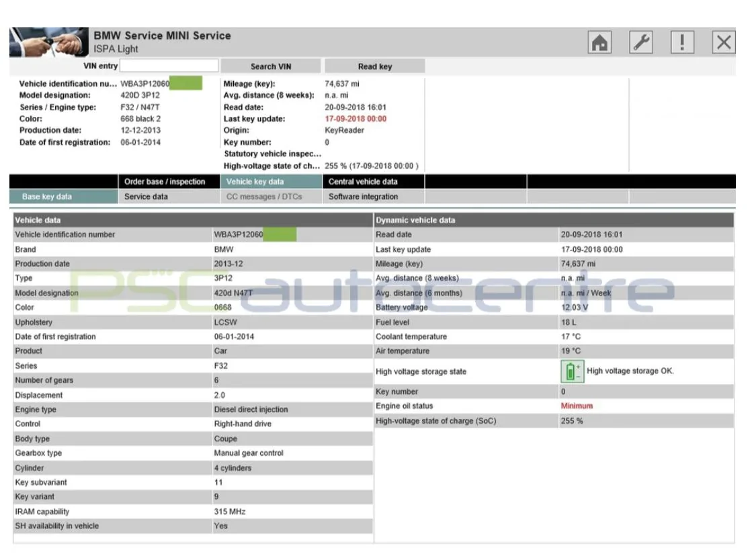Click the Number of gears value 6
Viewport: 756px width, 556px height.
click(x=216, y=381)
